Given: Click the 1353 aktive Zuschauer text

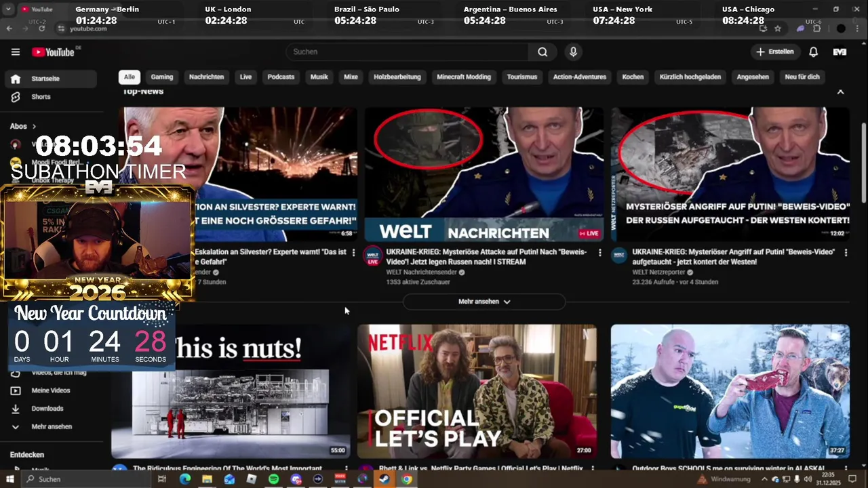Looking at the screenshot, I should click(x=418, y=282).
